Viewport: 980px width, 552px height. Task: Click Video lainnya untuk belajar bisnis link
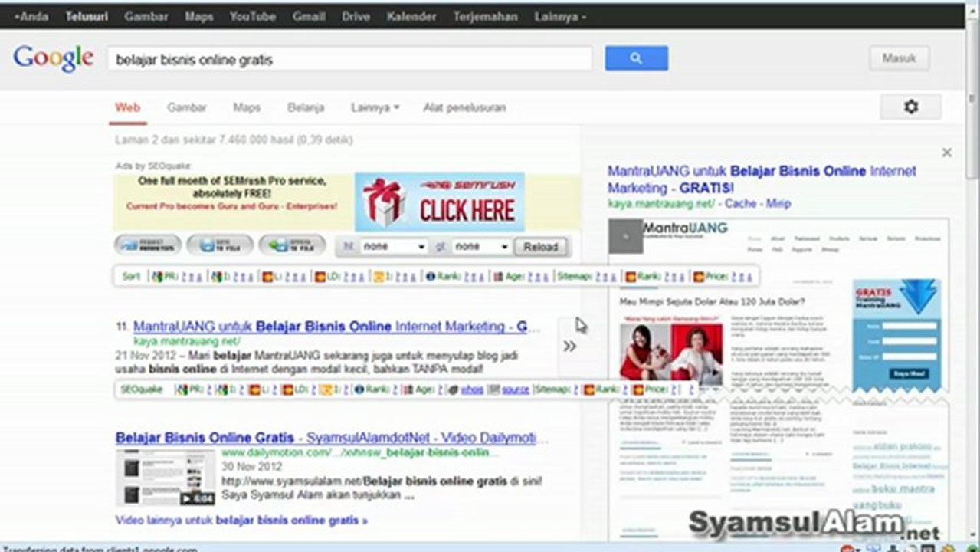pyautogui.click(x=241, y=520)
